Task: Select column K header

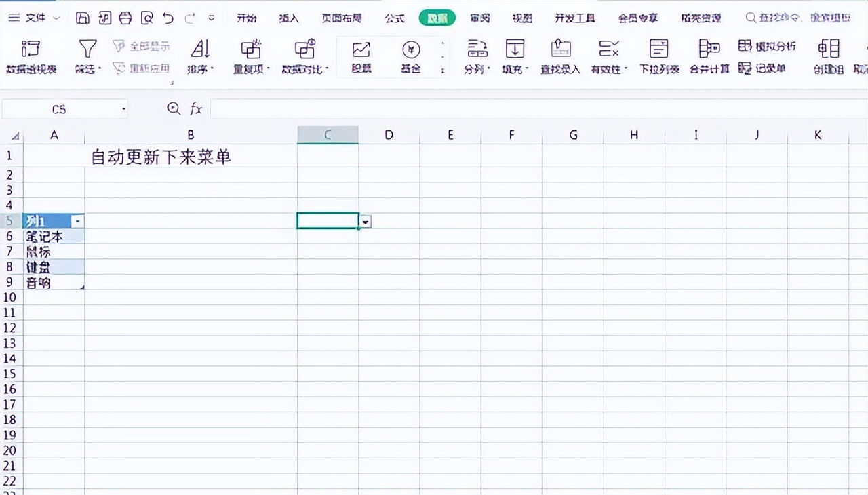Action: 818,135
